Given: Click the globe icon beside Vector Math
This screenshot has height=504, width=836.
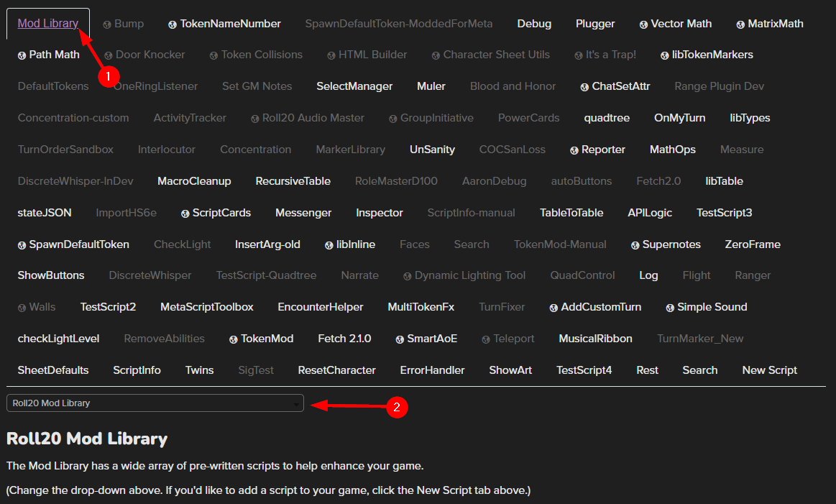Looking at the screenshot, I should pos(643,24).
